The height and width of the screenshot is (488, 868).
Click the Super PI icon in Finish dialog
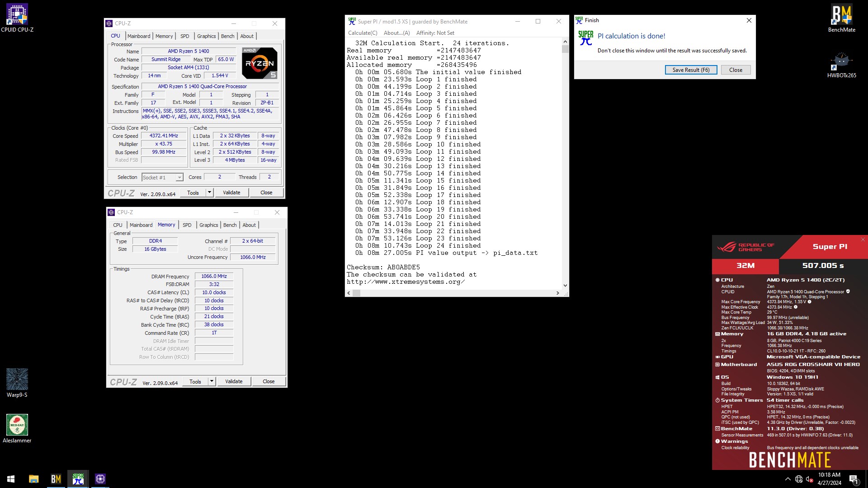(586, 38)
